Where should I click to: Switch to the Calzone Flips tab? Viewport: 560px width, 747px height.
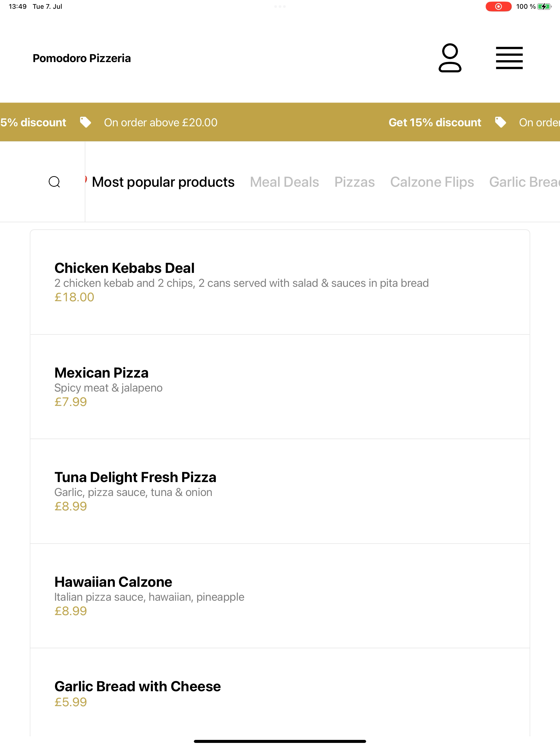click(x=432, y=182)
